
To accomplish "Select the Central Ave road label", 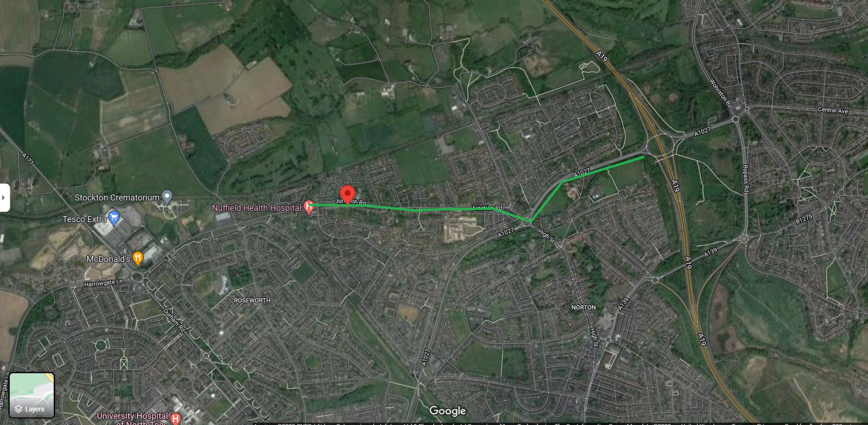I will click(833, 110).
